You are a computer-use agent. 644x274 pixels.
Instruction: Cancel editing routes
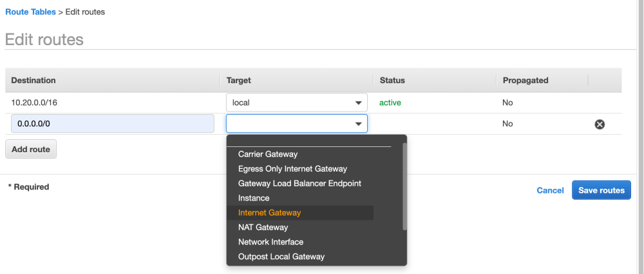coord(550,190)
